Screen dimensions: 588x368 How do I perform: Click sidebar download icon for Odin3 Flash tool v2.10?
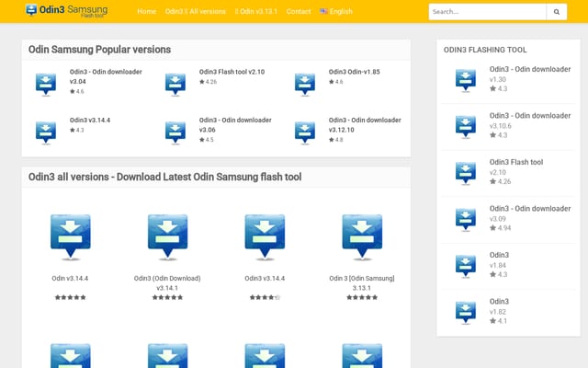point(466,174)
